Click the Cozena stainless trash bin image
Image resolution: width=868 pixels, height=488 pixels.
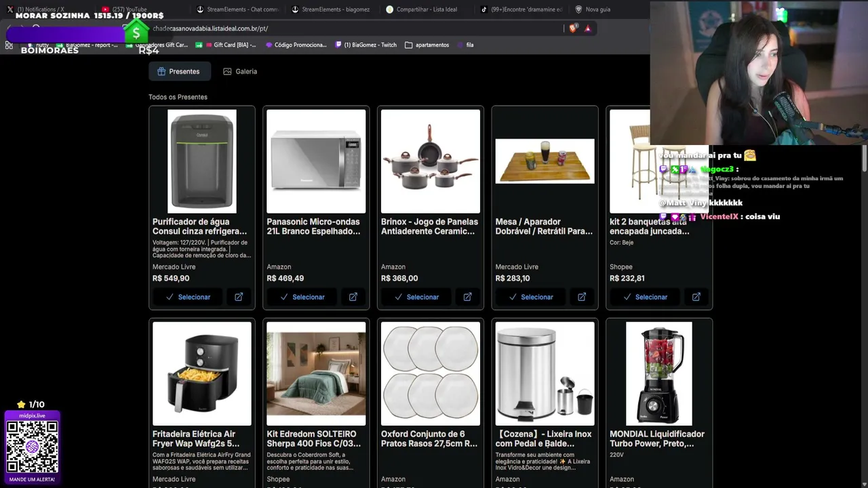(x=545, y=373)
